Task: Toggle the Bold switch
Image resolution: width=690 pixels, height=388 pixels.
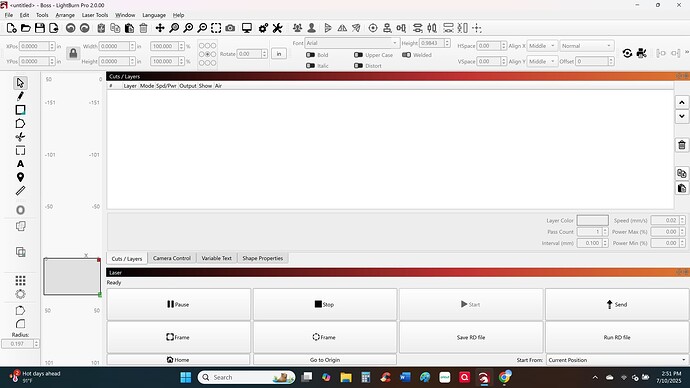Action: coord(310,55)
